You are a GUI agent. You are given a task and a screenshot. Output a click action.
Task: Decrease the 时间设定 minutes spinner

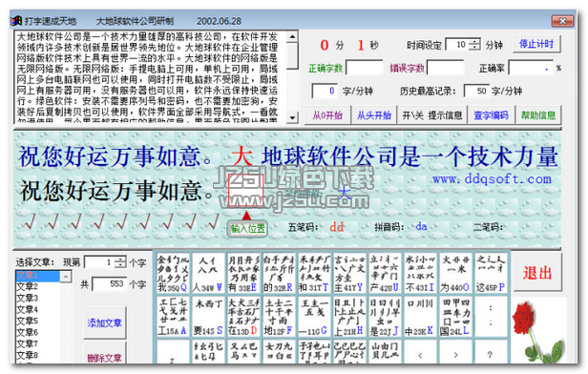pyautogui.click(x=474, y=48)
